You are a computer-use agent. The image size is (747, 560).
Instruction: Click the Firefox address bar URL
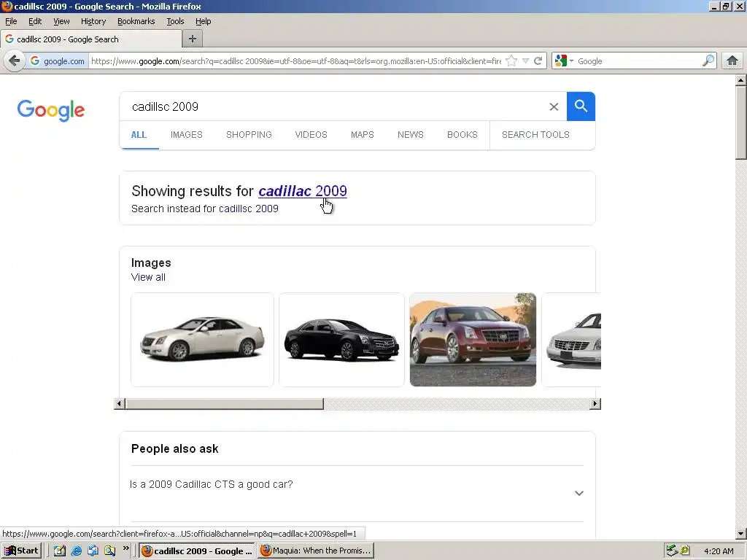[295, 61]
